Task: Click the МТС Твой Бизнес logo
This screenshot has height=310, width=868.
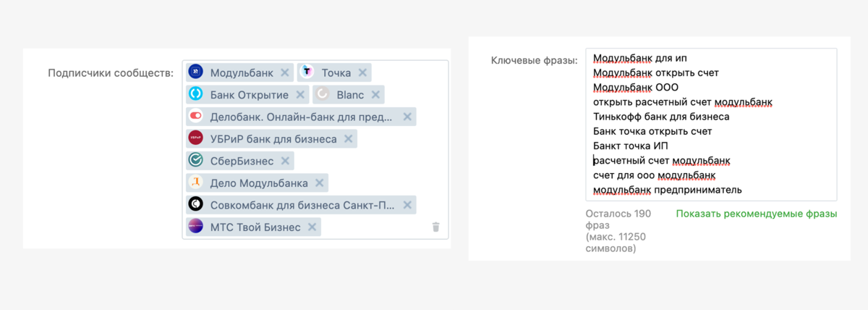Action: pos(195,227)
